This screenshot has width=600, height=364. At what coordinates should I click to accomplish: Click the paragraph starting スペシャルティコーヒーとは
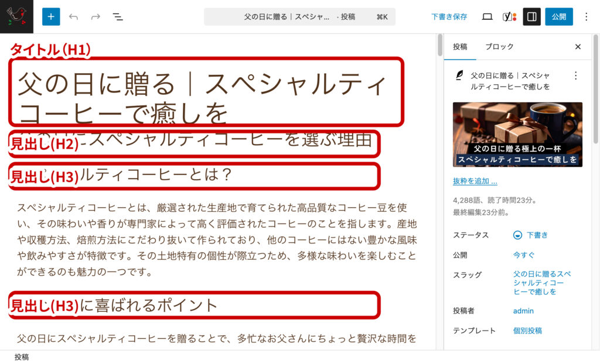point(217,240)
